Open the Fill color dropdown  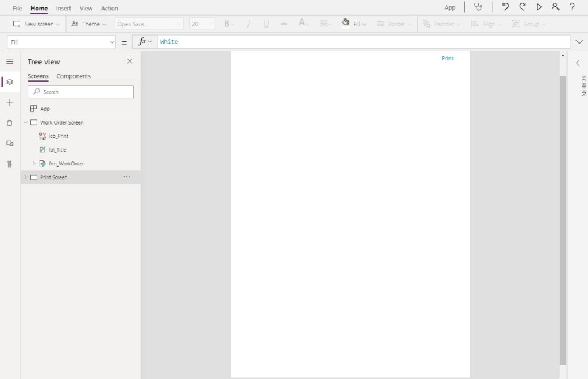354,24
